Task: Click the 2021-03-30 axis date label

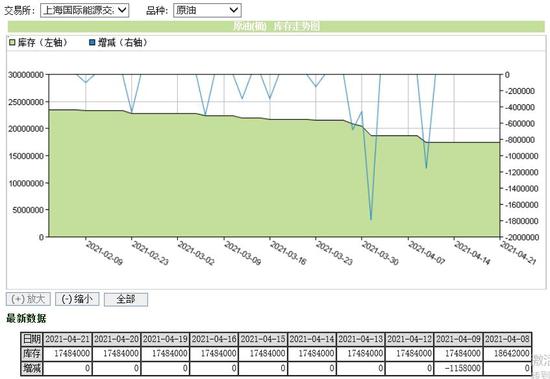Action: pos(380,253)
